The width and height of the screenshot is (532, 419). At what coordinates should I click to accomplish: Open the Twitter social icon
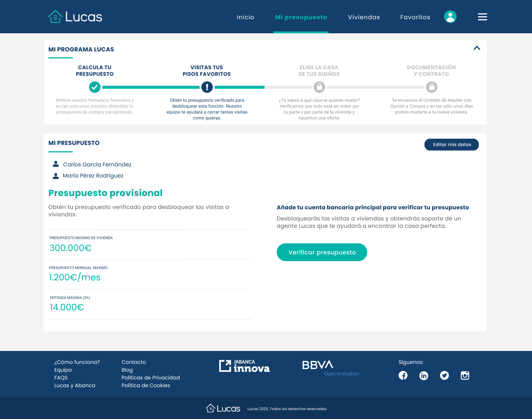[x=444, y=376]
